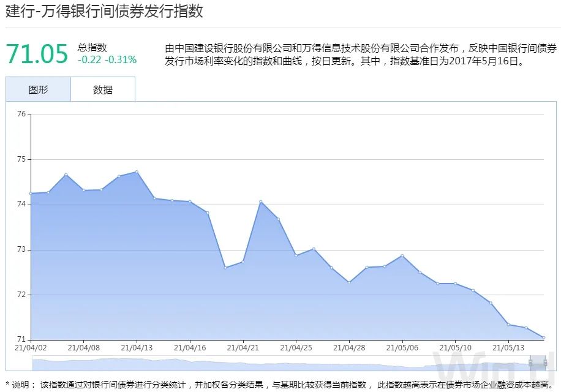Click the 75 y-axis label
This screenshot has width=561, height=392.
point(21,159)
